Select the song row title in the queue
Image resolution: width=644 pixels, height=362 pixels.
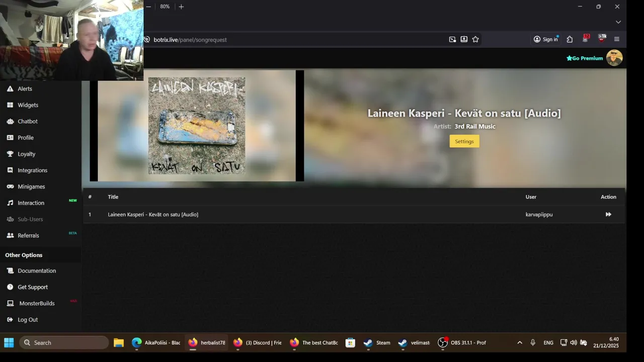tap(153, 215)
